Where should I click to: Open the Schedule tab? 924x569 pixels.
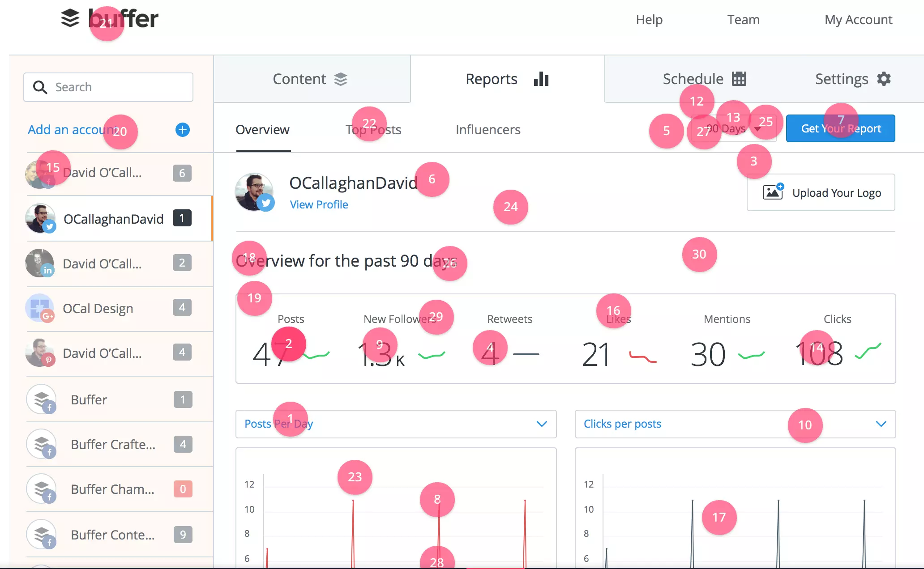[x=705, y=79]
